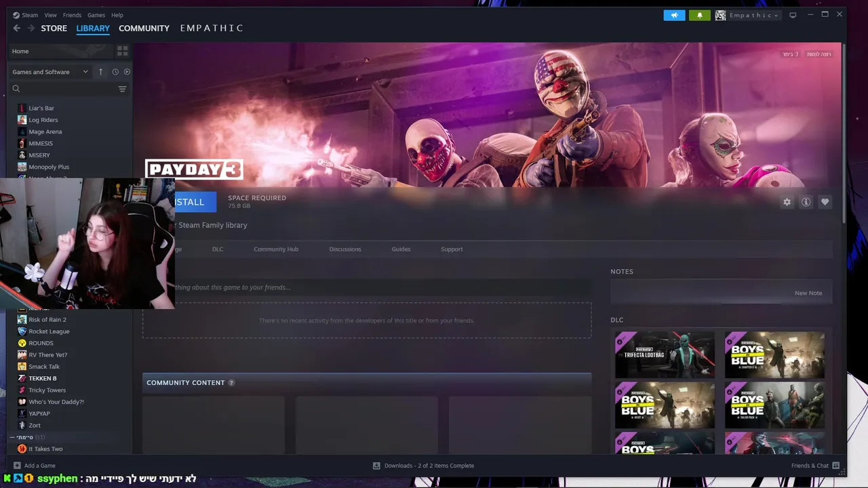The width and height of the screenshot is (868, 488).
Task: Click Community Content help question mark
Action: pyautogui.click(x=231, y=383)
